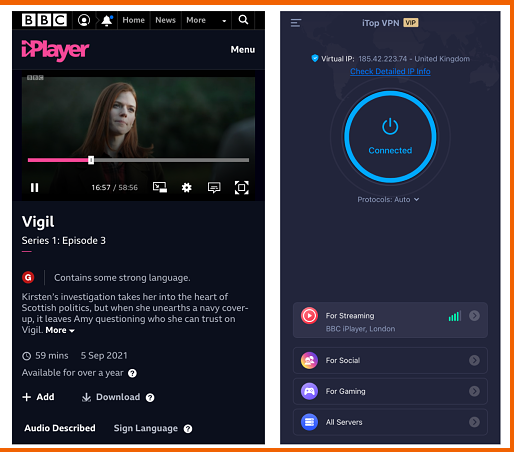Toggle subtitles in the video player
Screen dimensions: 514x452
(214, 188)
